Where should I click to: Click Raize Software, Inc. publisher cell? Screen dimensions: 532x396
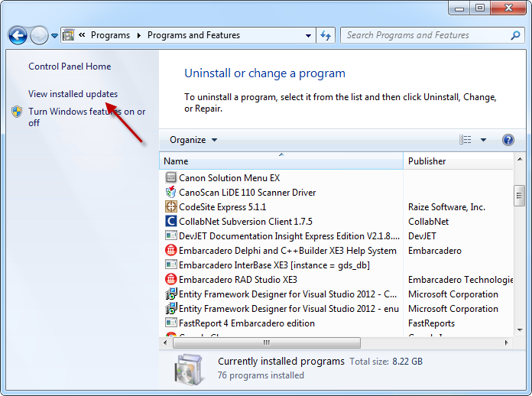[x=446, y=207]
